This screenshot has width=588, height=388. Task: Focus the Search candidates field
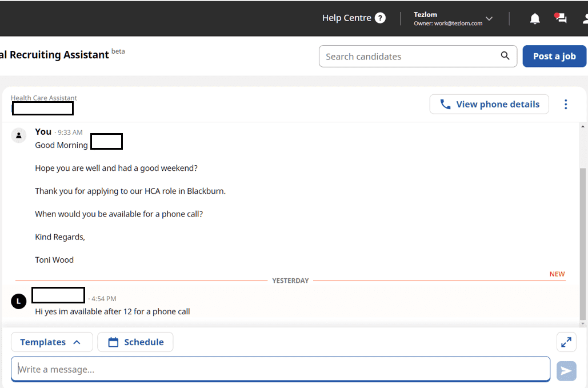click(x=418, y=56)
